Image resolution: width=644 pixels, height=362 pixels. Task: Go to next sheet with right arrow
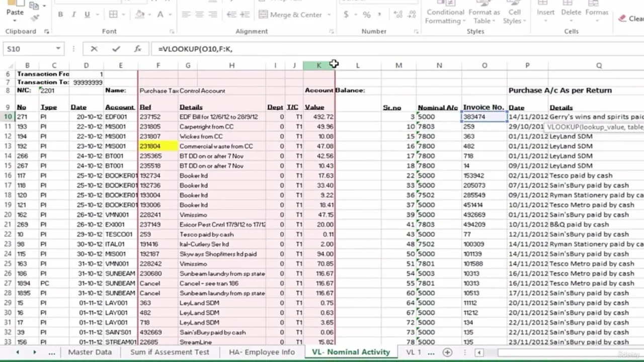click(34, 352)
